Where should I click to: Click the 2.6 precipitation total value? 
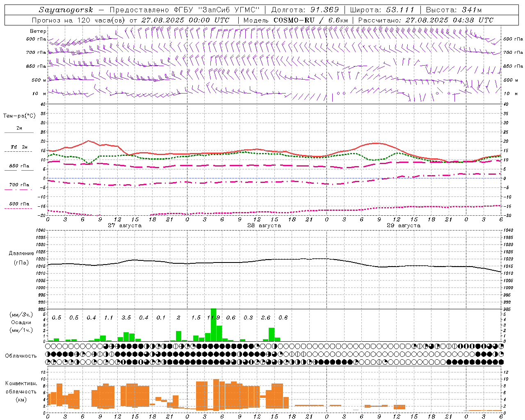266,317
